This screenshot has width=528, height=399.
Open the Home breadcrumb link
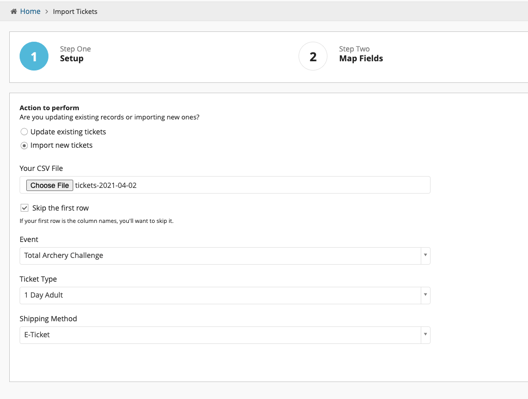click(x=30, y=11)
